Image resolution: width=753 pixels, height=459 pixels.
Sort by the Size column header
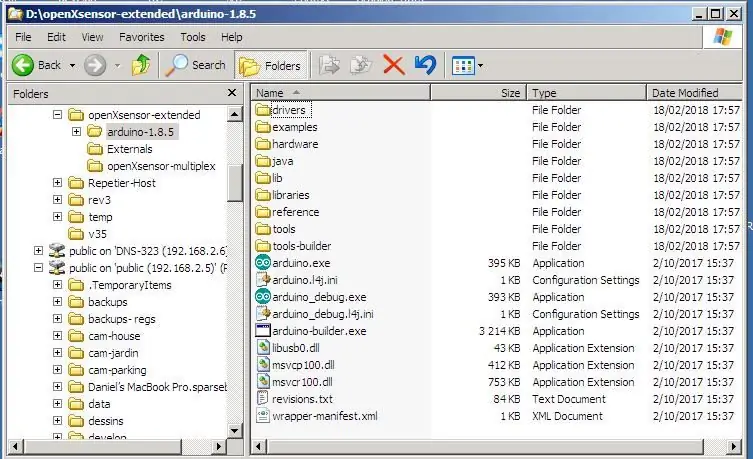[479, 93]
